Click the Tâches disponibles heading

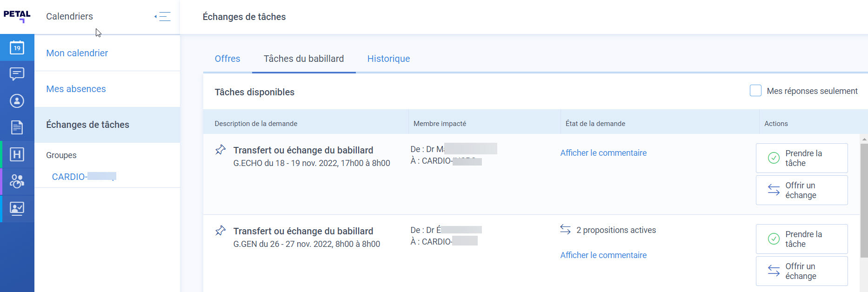[x=254, y=92]
